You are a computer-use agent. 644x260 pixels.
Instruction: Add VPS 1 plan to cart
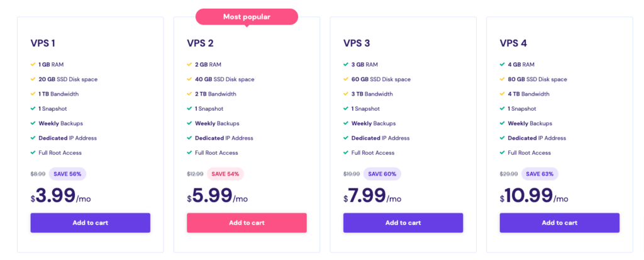coord(91,223)
